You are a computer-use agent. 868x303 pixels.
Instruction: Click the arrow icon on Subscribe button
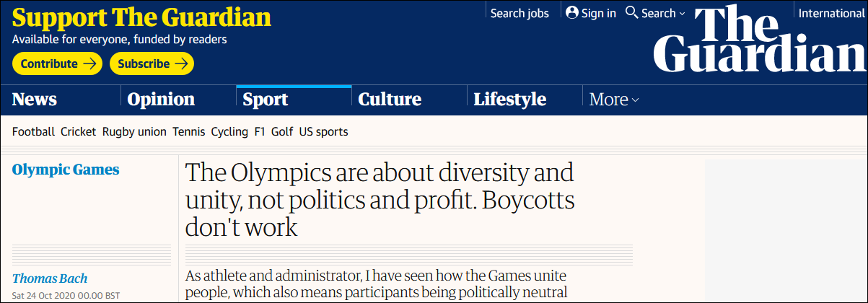tap(181, 63)
